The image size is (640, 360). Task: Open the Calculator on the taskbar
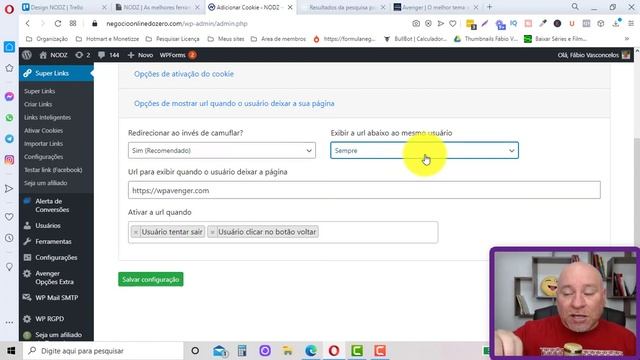click(242, 351)
